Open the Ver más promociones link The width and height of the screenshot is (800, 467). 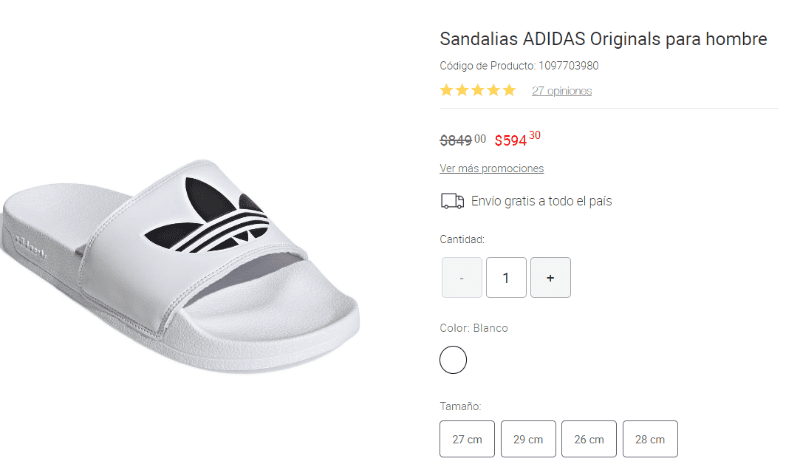pyautogui.click(x=491, y=168)
